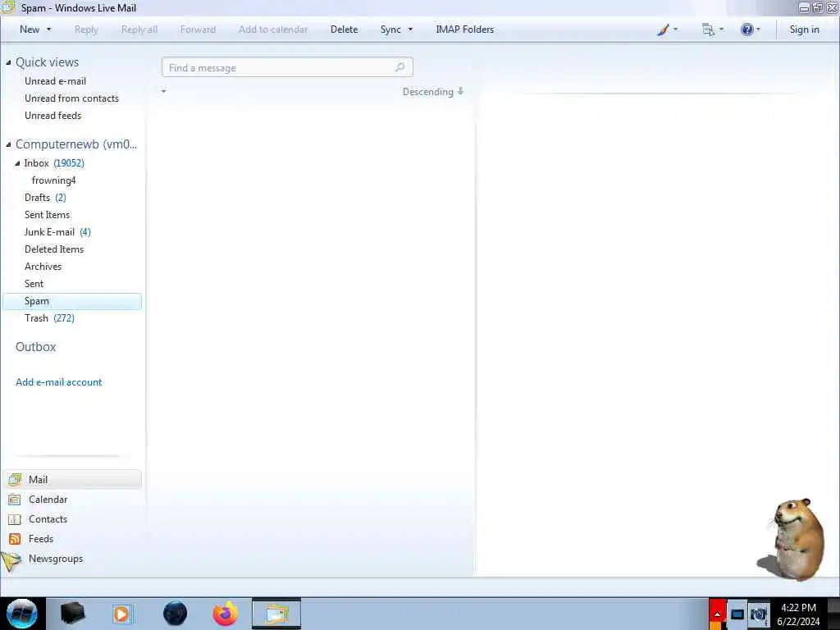The height and width of the screenshot is (630, 840).
Task: Open the Newsgroups view
Action: click(56, 559)
